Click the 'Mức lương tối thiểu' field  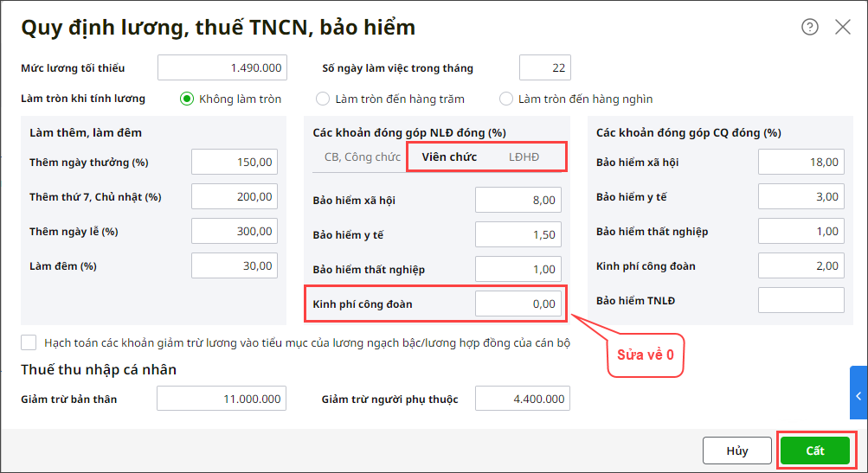coord(222,67)
